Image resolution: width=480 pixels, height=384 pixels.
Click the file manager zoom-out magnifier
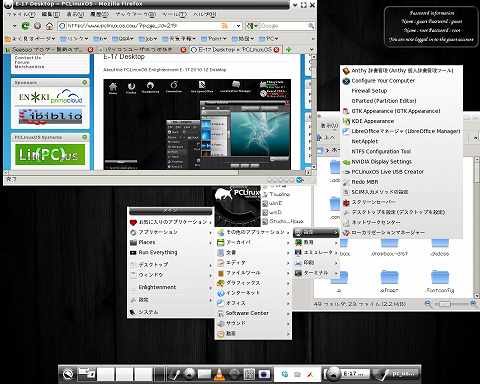[x=429, y=303]
